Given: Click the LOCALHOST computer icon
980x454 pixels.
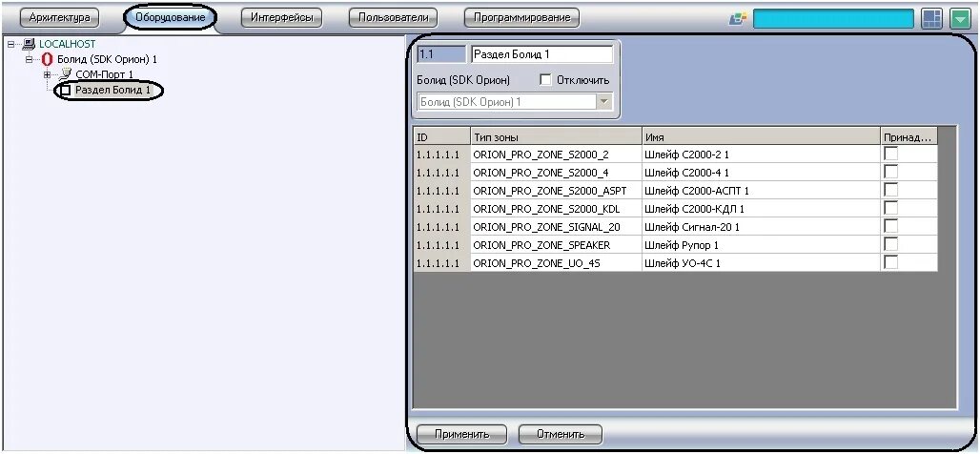Looking at the screenshot, I should click(x=29, y=45).
